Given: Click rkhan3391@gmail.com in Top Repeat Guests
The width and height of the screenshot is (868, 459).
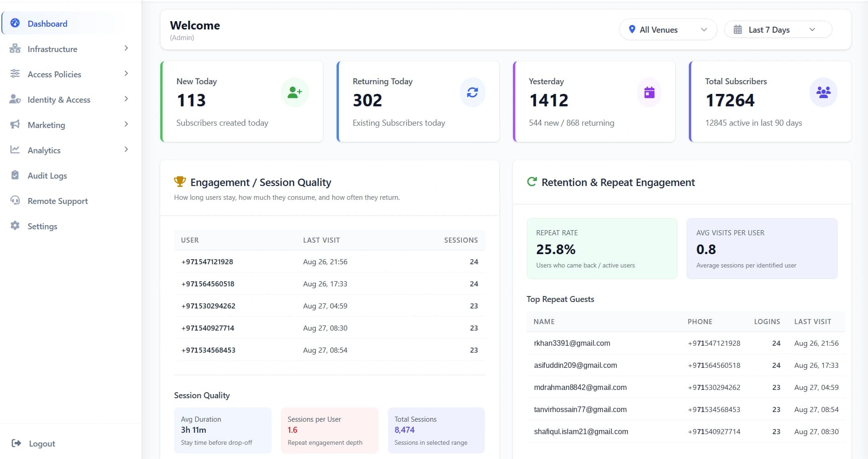Looking at the screenshot, I should [x=572, y=343].
